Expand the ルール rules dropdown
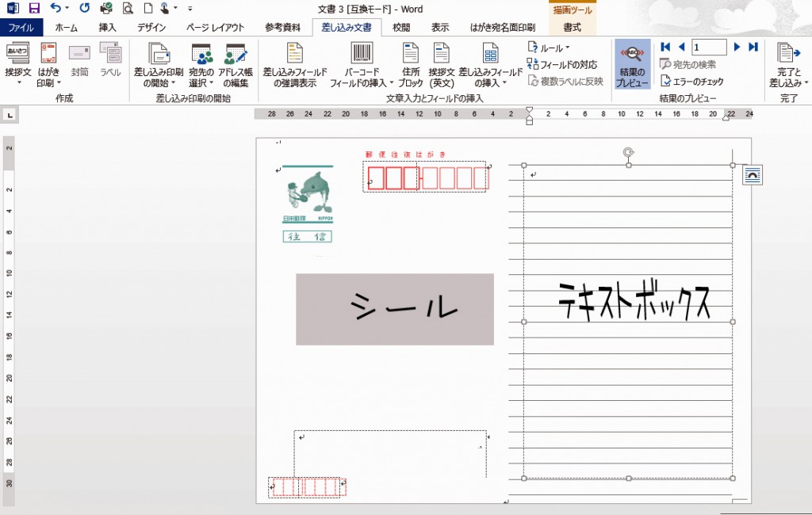The width and height of the screenshot is (812, 515). (550, 48)
